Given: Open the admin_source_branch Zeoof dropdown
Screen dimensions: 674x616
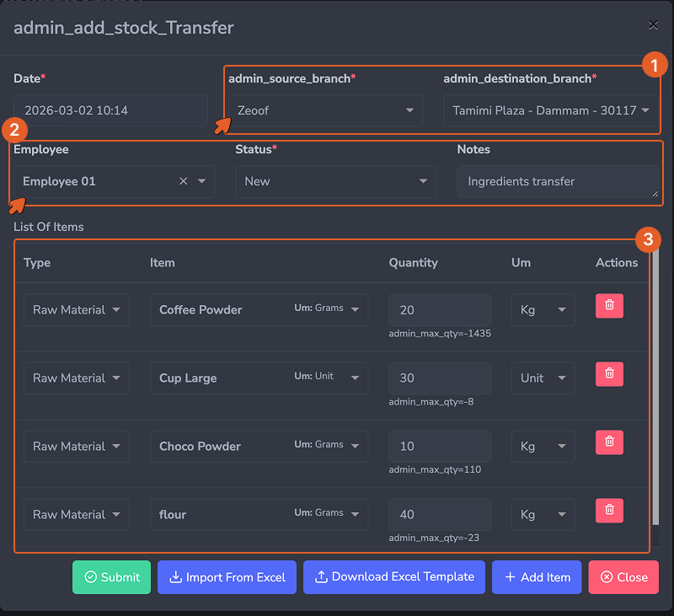Looking at the screenshot, I should [325, 110].
